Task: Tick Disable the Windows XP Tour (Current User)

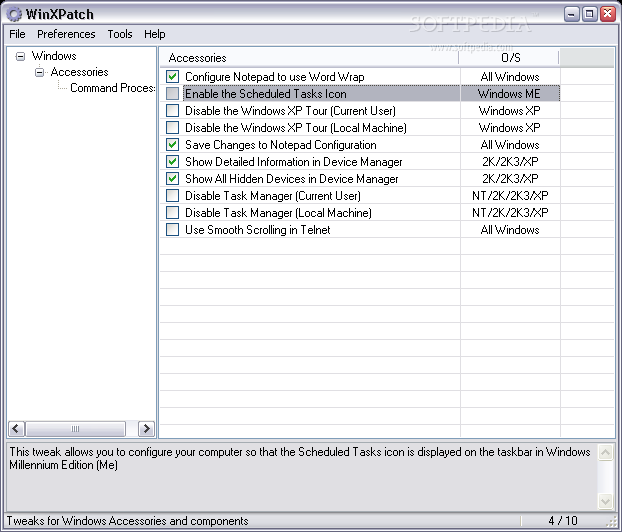Action: [173, 111]
